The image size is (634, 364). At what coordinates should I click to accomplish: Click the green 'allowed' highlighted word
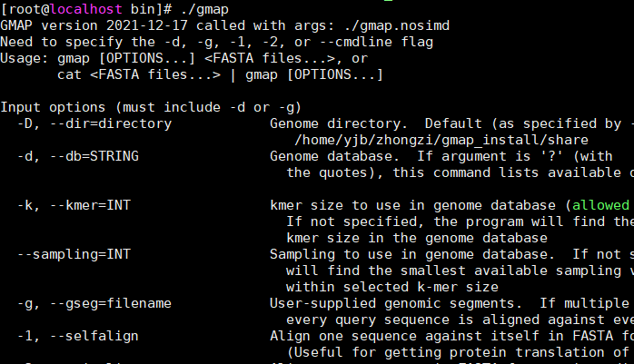coord(600,205)
